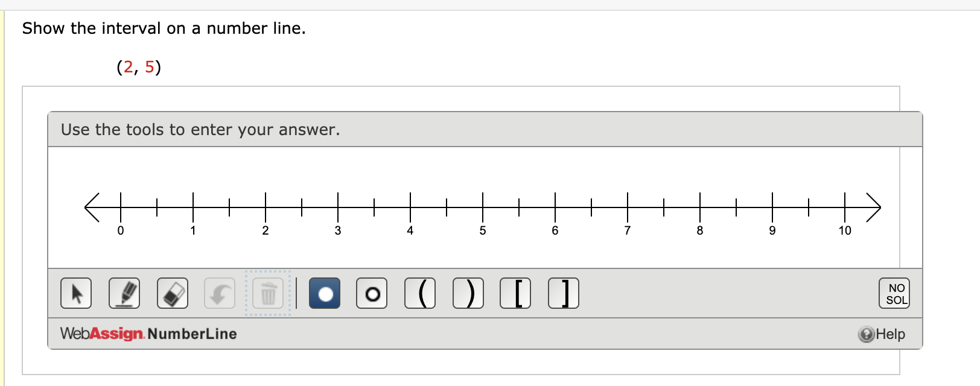Select the pencil drawing tool

123,293
